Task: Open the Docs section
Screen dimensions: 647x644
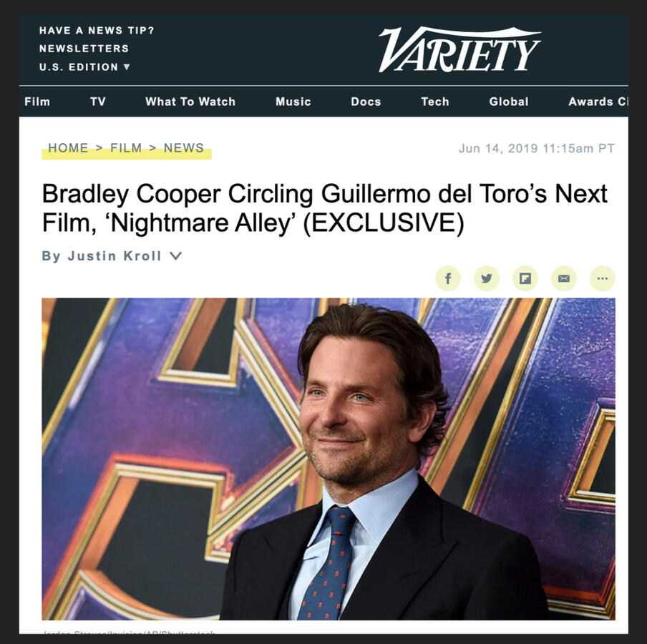Action: 366,102
